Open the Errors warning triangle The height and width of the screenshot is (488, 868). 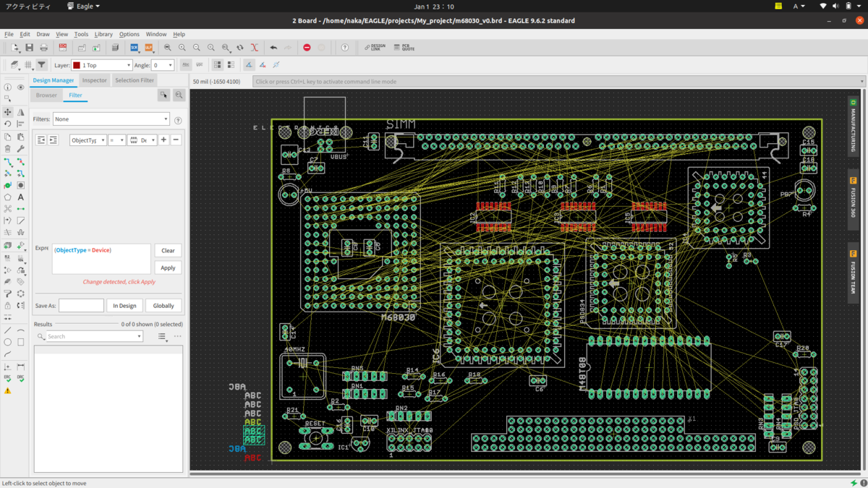(7, 391)
